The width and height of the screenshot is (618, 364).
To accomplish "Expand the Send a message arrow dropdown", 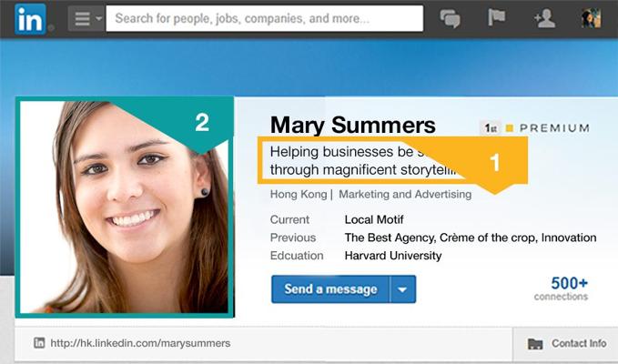I will pos(402,289).
